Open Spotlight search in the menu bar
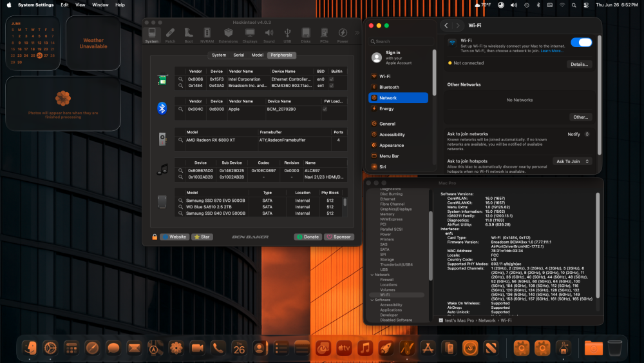The height and width of the screenshot is (363, 644). click(574, 5)
